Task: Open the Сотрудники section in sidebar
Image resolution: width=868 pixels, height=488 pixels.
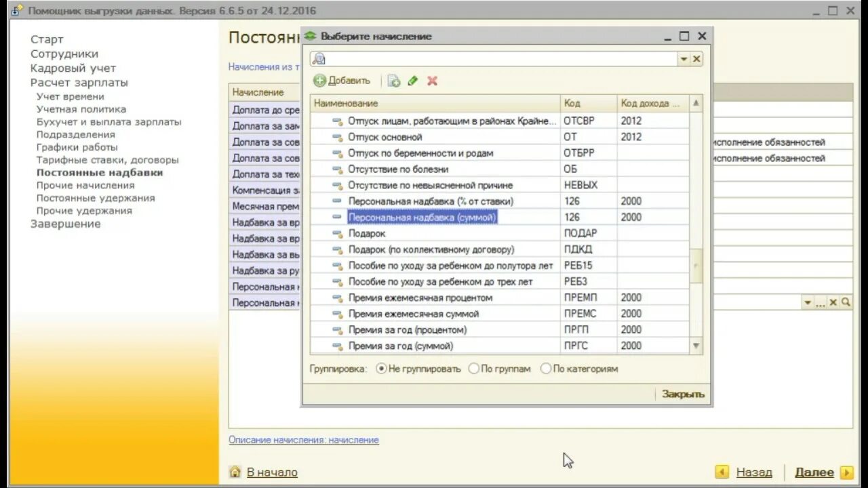Action: pos(64,54)
